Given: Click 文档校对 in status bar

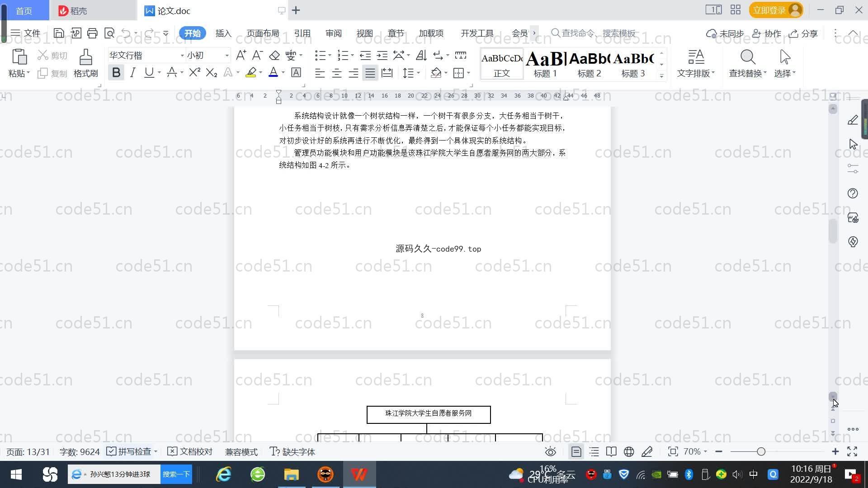Looking at the screenshot, I should (190, 452).
